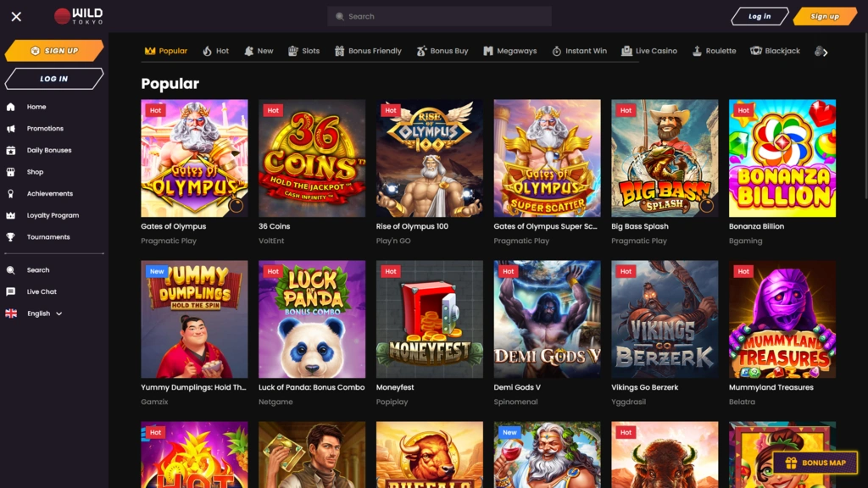The width and height of the screenshot is (868, 488).
Task: Click the Shop basket icon
Action: click(10, 172)
